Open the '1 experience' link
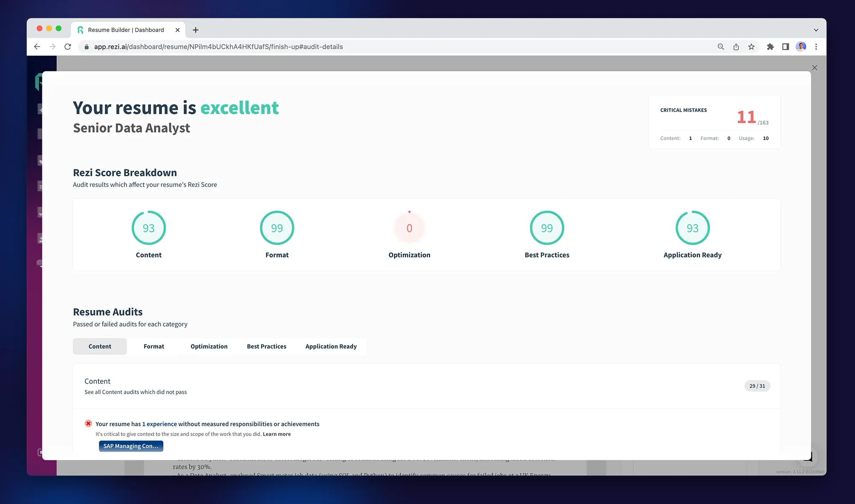This screenshot has height=504, width=855. (x=159, y=424)
